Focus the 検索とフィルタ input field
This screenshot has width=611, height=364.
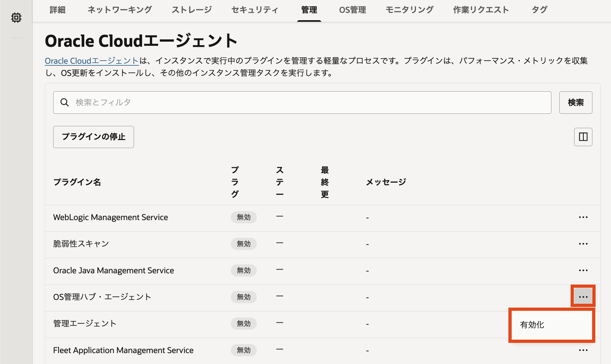tap(302, 103)
